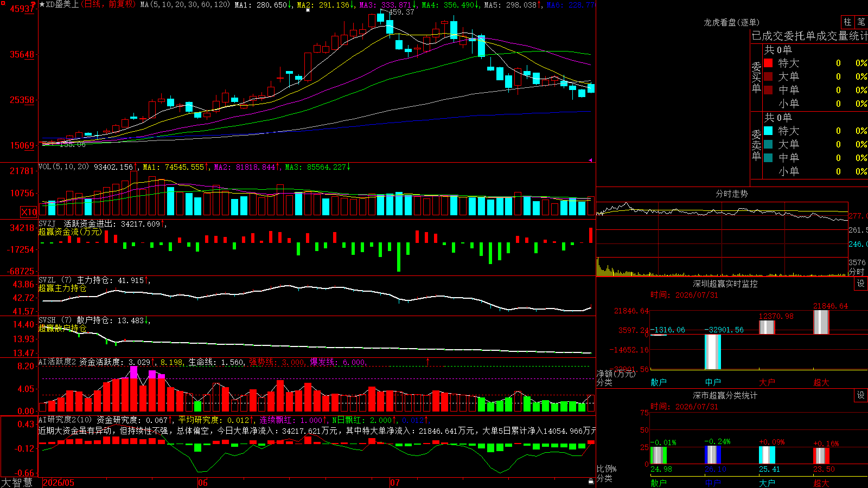Click the 2026/05 date label on the time axis

(x=59, y=483)
